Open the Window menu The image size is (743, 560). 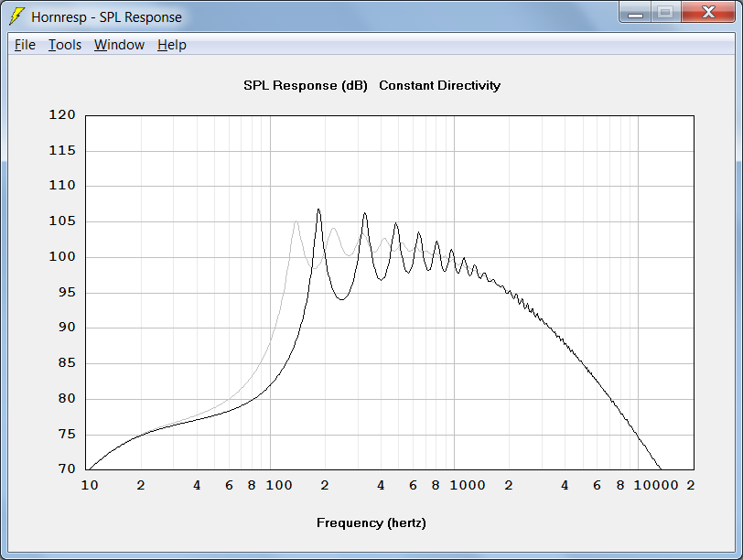(x=119, y=45)
